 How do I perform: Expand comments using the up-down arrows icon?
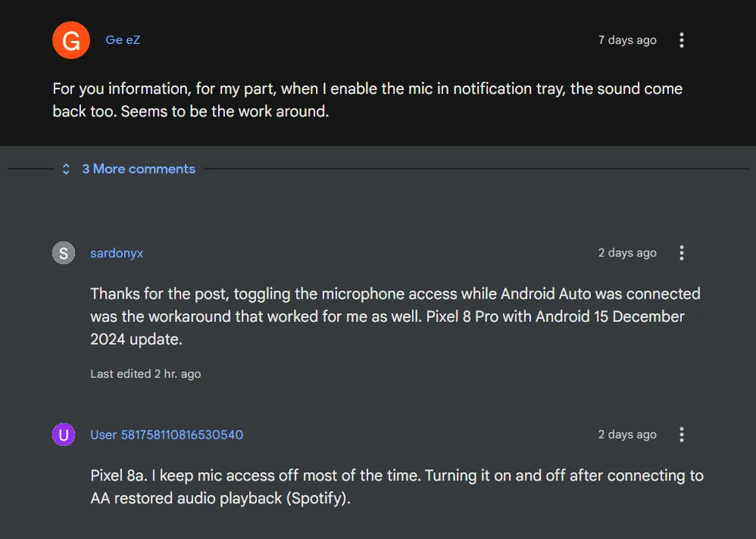[66, 169]
